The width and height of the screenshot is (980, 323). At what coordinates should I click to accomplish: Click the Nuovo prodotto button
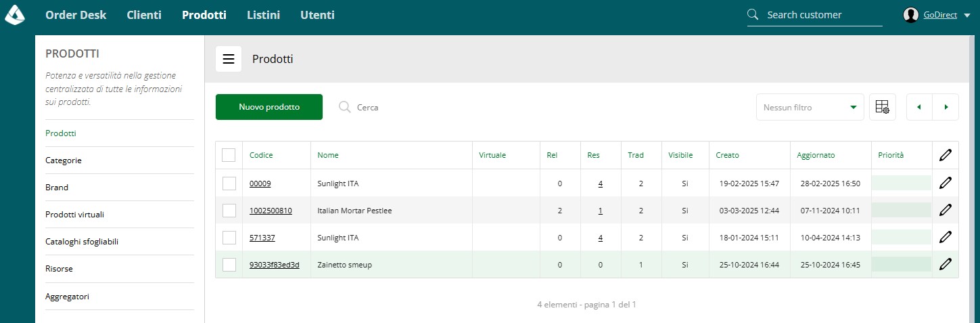pyautogui.click(x=269, y=107)
